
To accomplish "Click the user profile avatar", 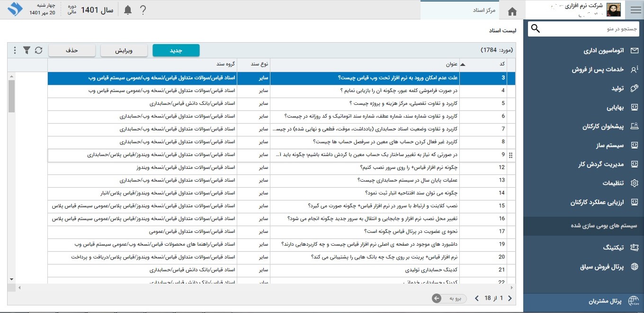I will pyautogui.click(x=614, y=10).
